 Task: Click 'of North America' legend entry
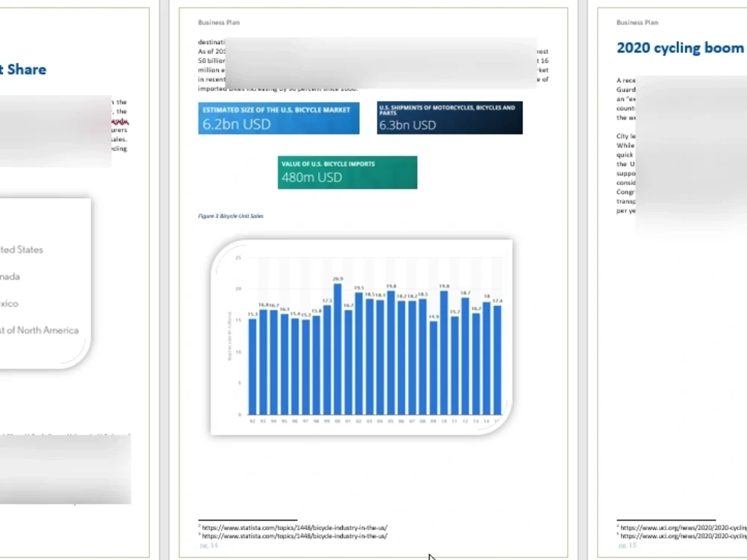pyautogui.click(x=43, y=330)
